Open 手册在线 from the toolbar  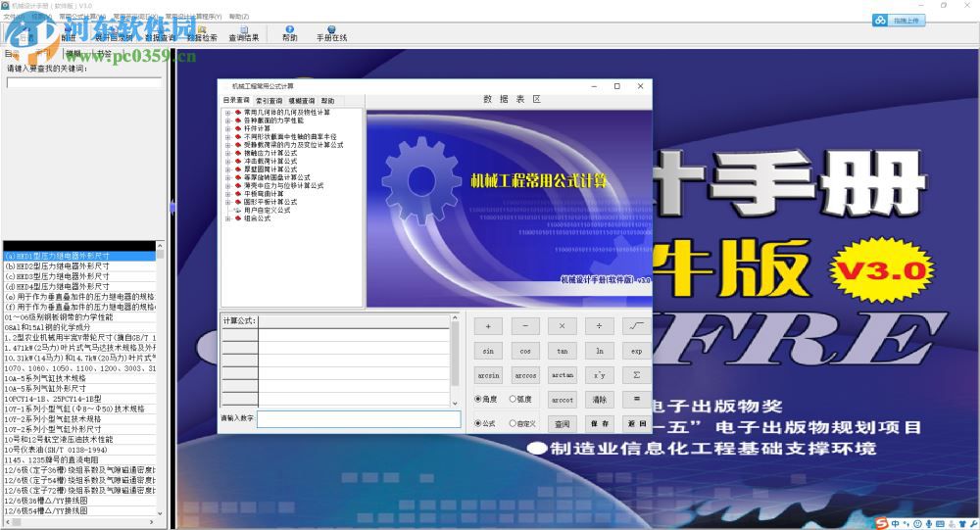[x=331, y=33]
